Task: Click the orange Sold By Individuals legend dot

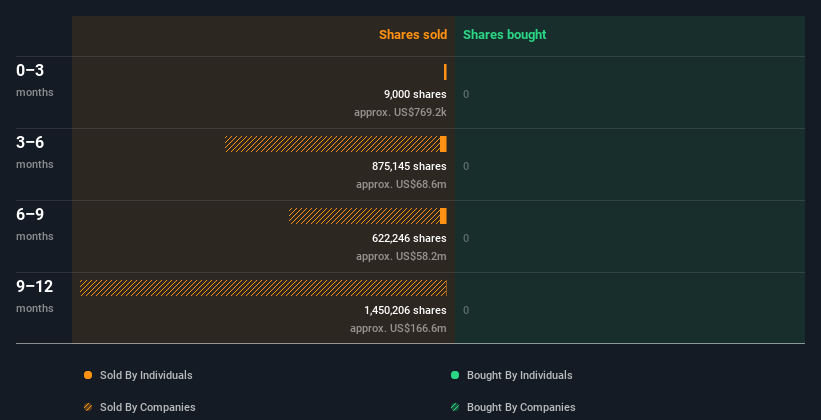Action: pyautogui.click(x=88, y=375)
